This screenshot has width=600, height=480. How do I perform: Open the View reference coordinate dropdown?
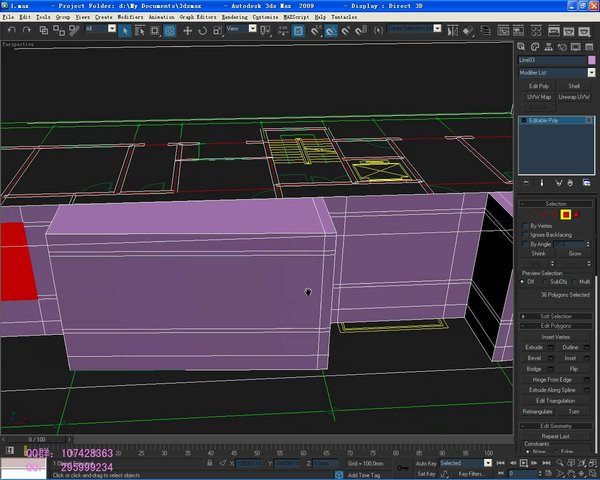pyautogui.click(x=241, y=28)
